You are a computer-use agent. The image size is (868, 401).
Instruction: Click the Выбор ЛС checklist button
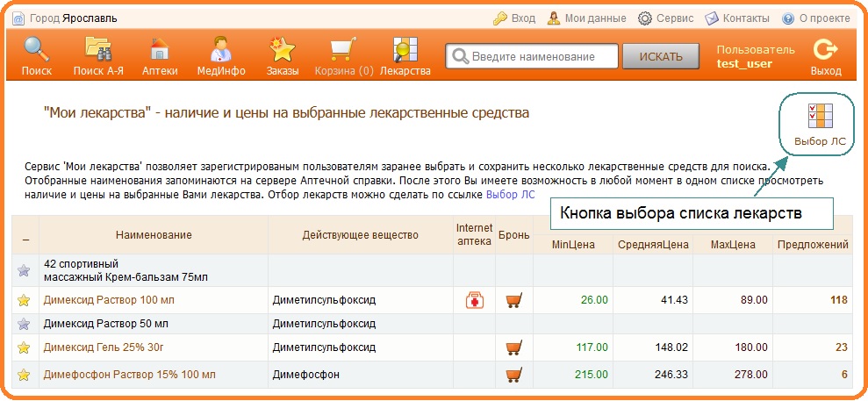tap(818, 124)
